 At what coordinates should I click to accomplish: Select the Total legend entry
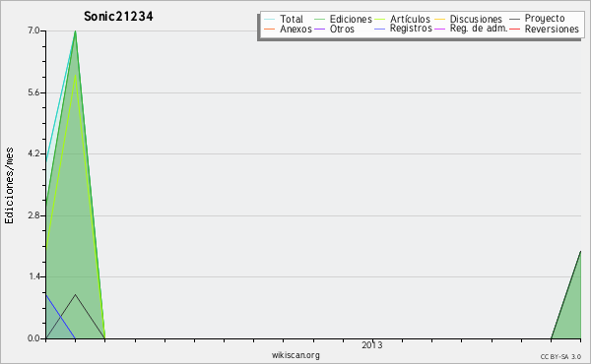click(x=292, y=19)
